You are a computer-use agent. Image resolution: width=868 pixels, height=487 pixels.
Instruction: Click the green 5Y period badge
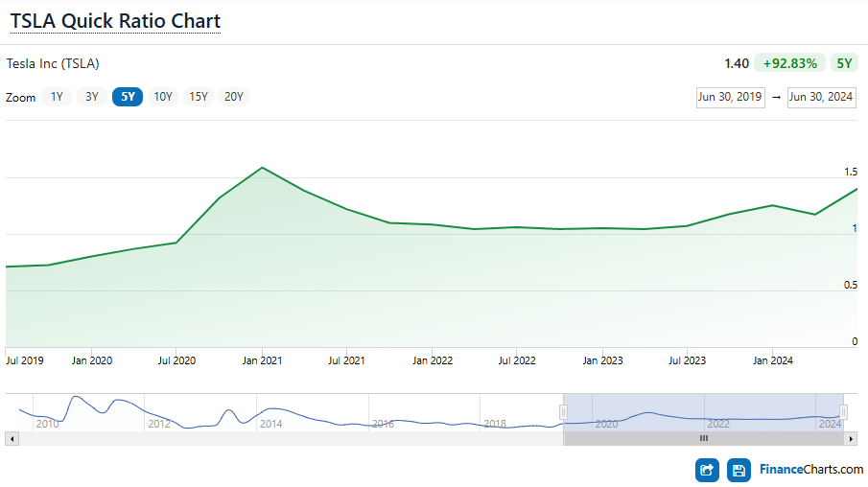844,63
